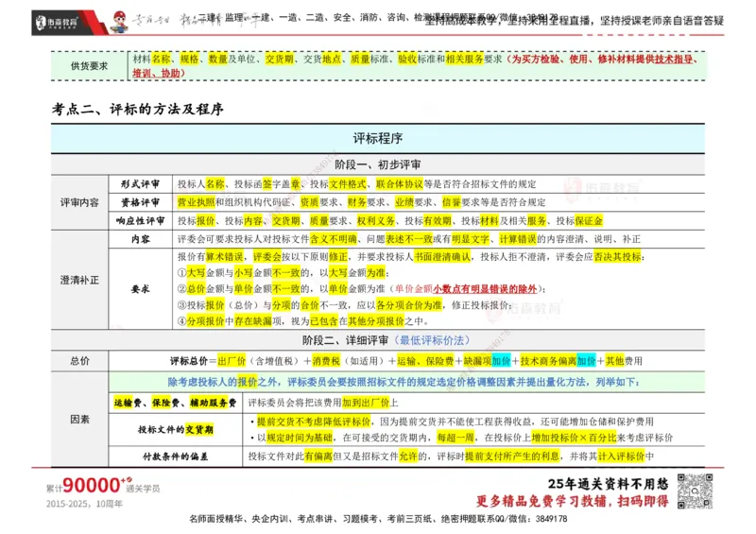Click the red underlined 小数点有明显错误的除外 text

pyautogui.click(x=485, y=289)
